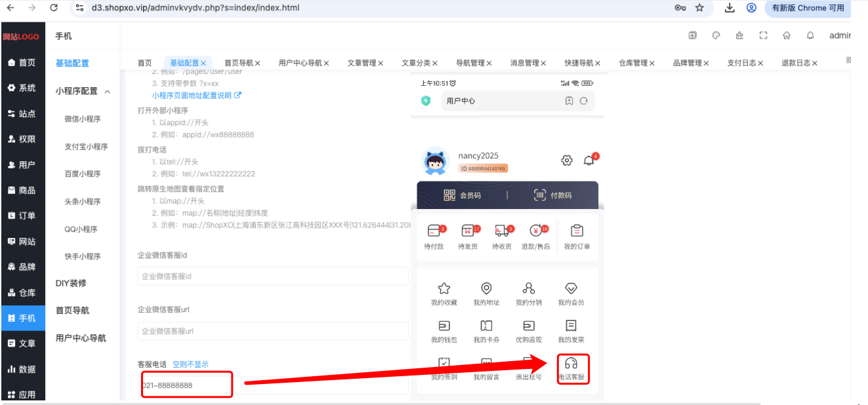Open 商品 in the main sidebar
868x405 pixels.
(x=22, y=190)
